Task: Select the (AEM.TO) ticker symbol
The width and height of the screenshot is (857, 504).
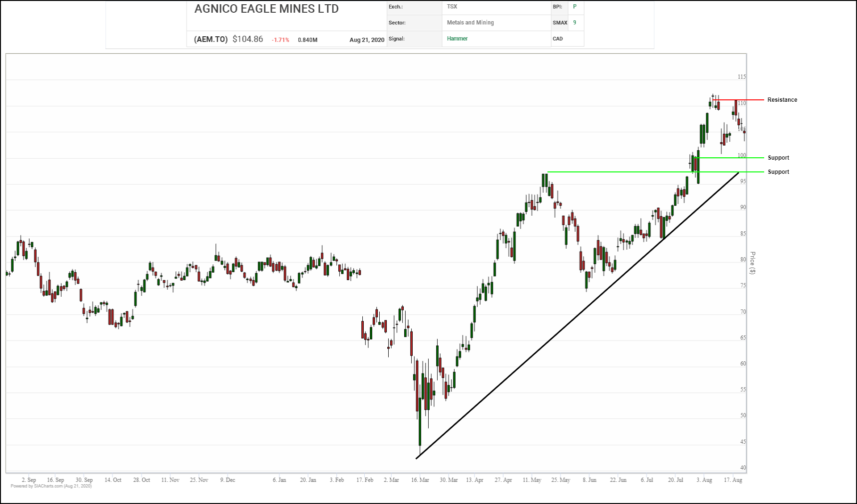Action: pos(211,40)
